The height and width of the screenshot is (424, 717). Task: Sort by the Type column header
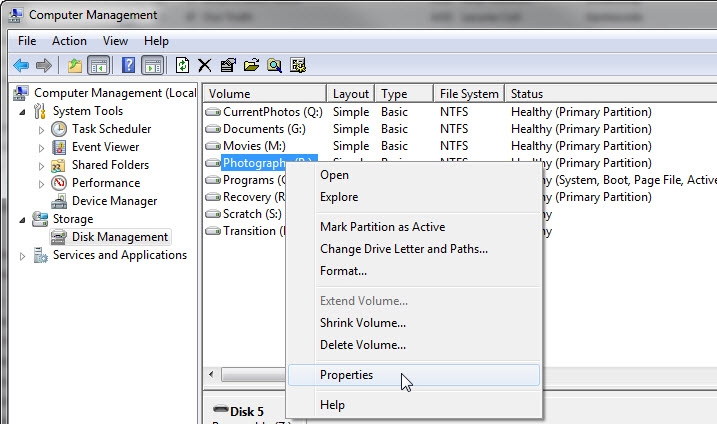pyautogui.click(x=404, y=94)
